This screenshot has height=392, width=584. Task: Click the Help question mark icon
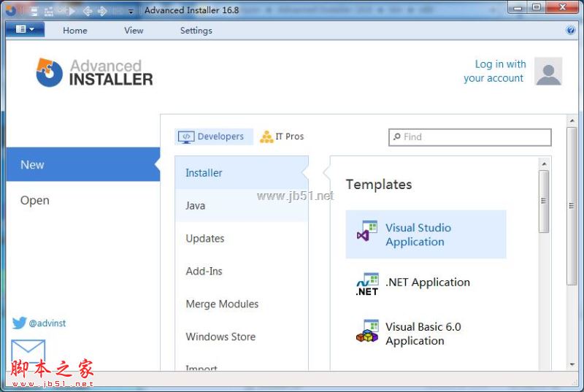click(570, 30)
